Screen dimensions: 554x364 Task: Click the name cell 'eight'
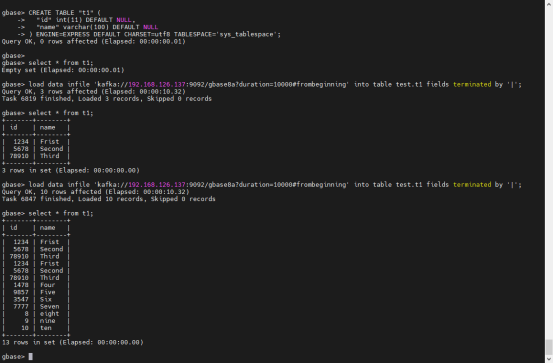[49, 314]
